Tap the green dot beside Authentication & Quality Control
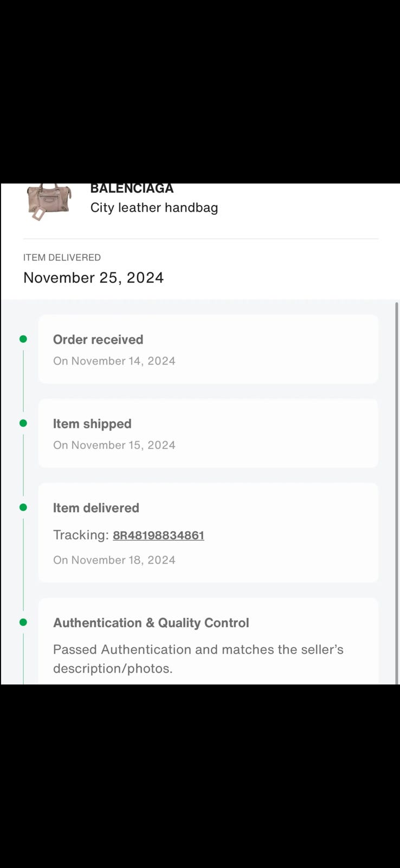 click(23, 622)
